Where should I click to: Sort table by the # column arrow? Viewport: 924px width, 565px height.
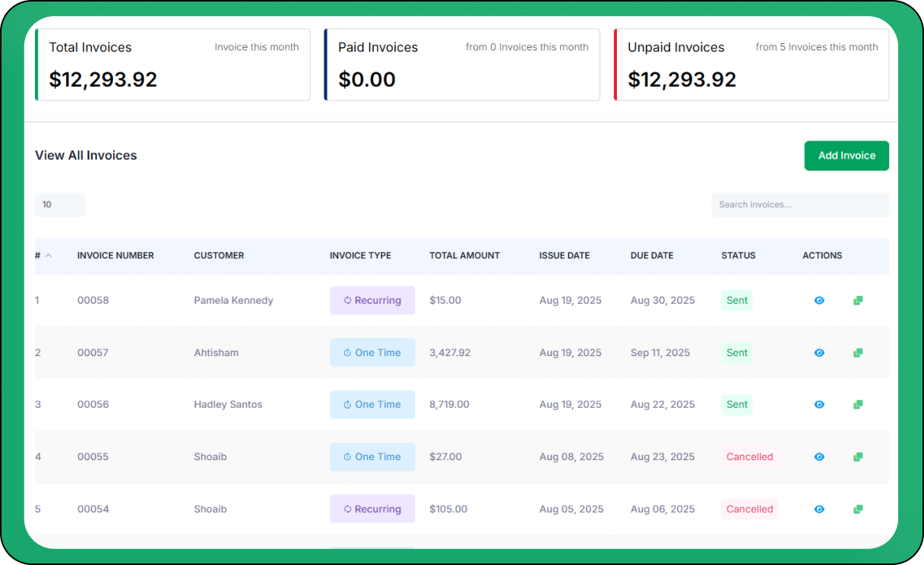pos(49,256)
